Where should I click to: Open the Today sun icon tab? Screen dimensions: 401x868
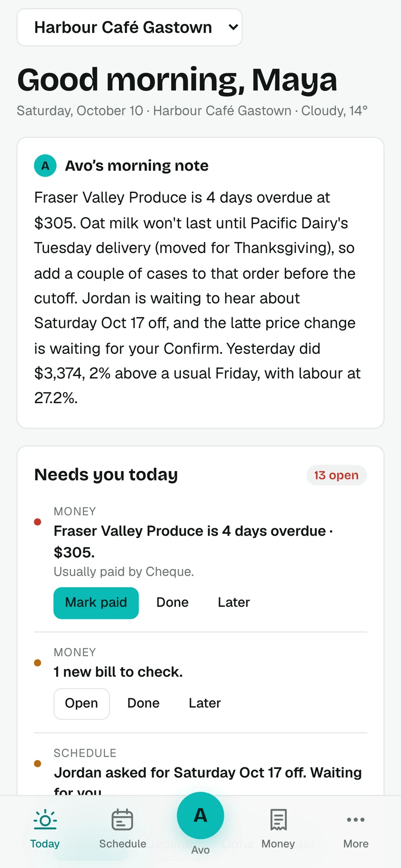[x=45, y=820]
